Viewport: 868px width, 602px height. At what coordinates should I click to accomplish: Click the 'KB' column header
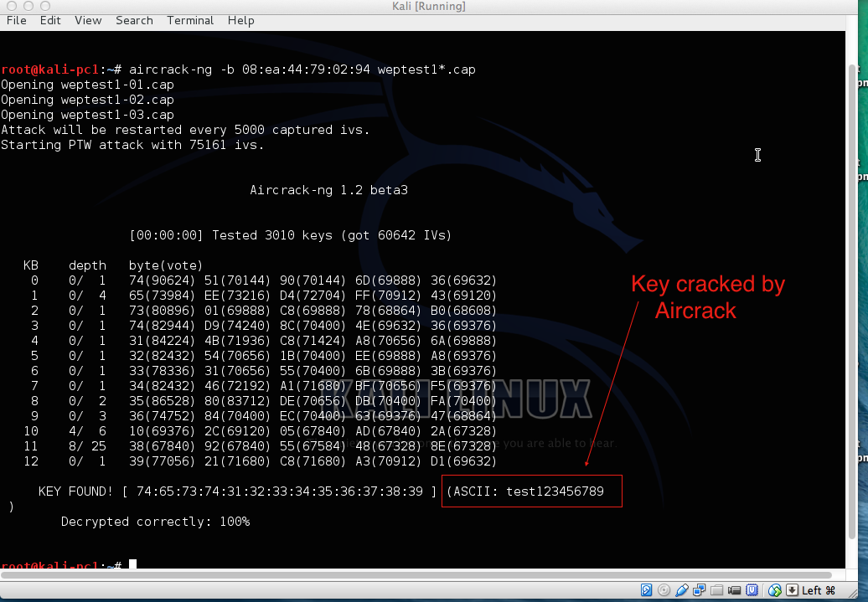point(31,265)
